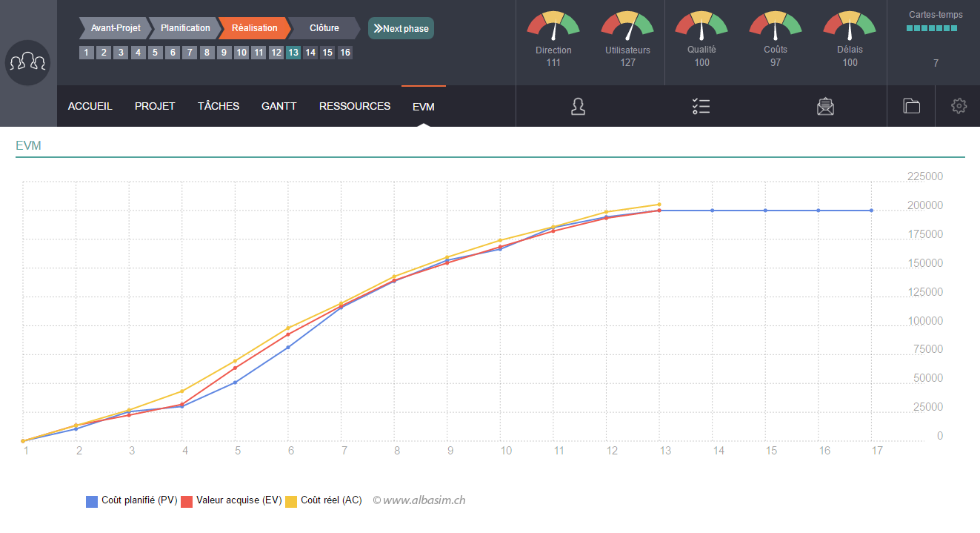Open the mail envelope icon in toolbar
The image size is (980, 533).
coord(825,107)
